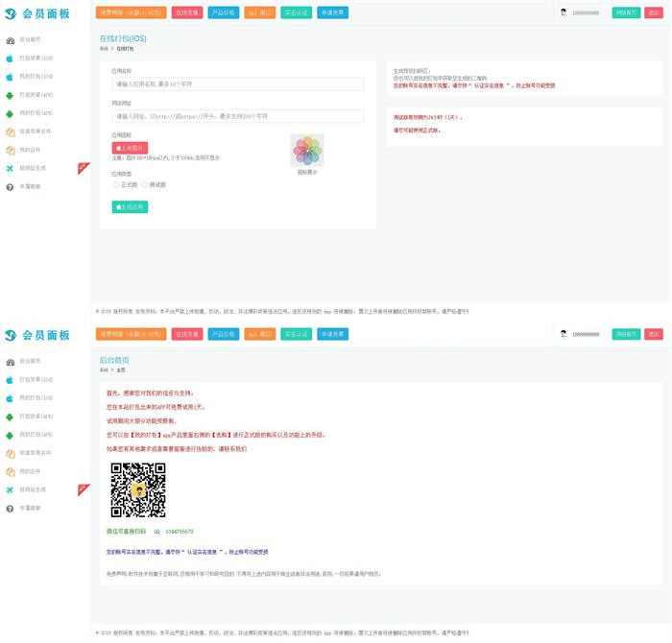Open 打包安卓(APK) sidebar item on IOS packaging page
Screen dimensions: 672x643
(x=36, y=95)
